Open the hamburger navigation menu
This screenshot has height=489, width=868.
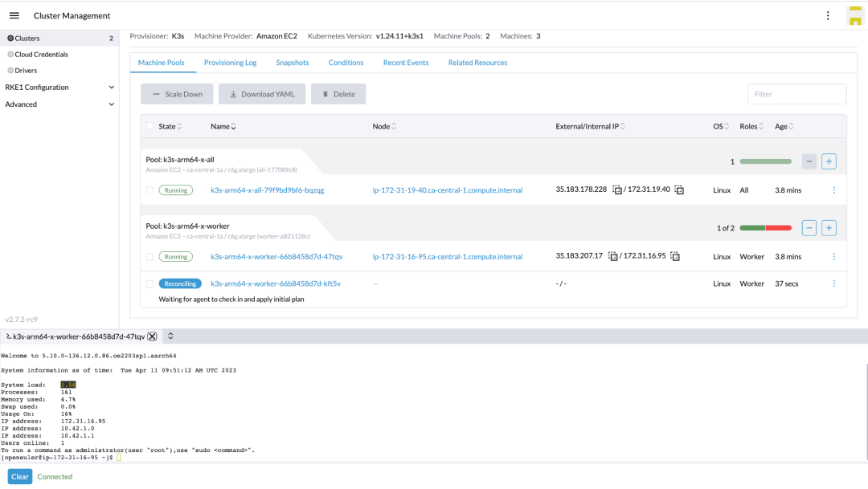click(14, 15)
